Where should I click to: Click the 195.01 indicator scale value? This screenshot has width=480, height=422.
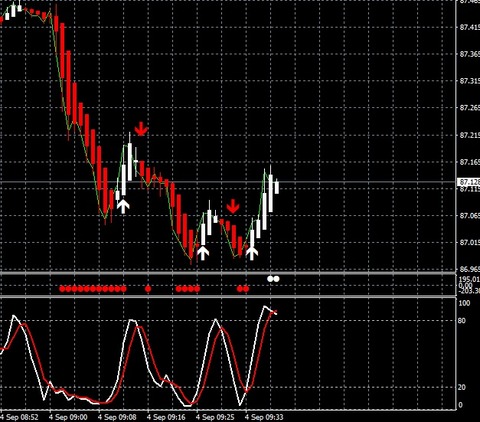pos(469,279)
